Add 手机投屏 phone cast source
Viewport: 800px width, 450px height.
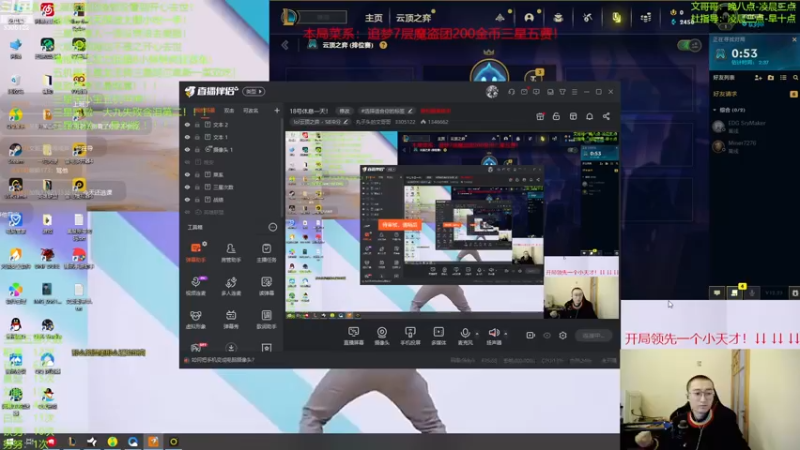[x=410, y=336]
